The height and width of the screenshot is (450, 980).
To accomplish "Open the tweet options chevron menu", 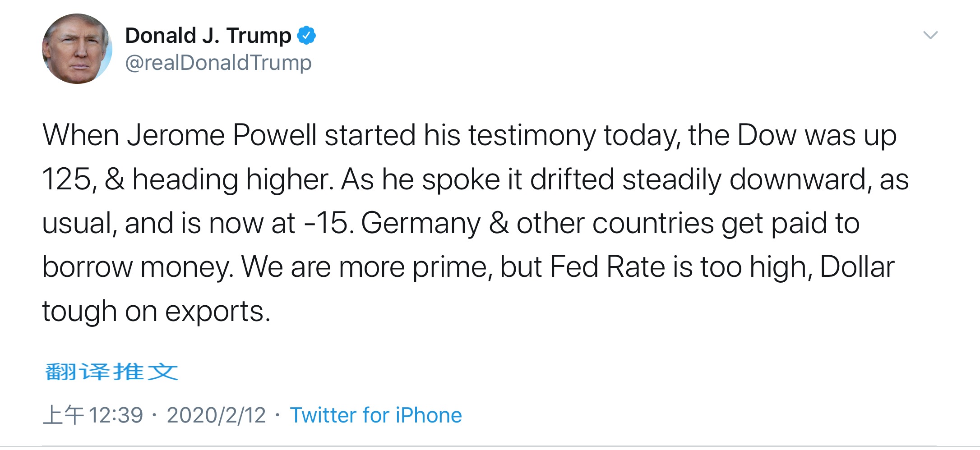I will coord(930,35).
